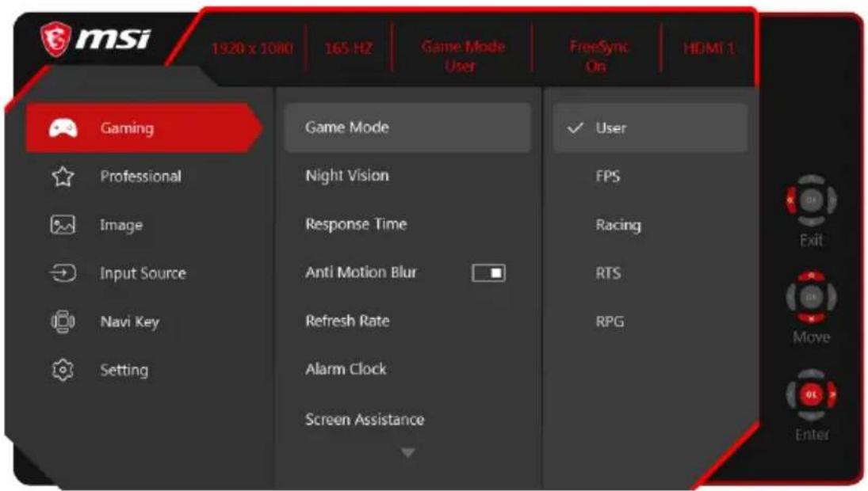The height and width of the screenshot is (491, 868).
Task: Click the Exit navigation key icon
Action: (x=811, y=200)
